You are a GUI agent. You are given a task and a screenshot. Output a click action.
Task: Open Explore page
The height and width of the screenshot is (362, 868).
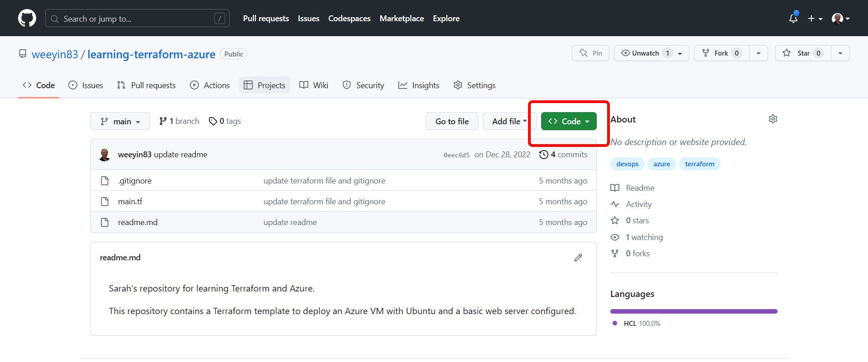tap(446, 19)
